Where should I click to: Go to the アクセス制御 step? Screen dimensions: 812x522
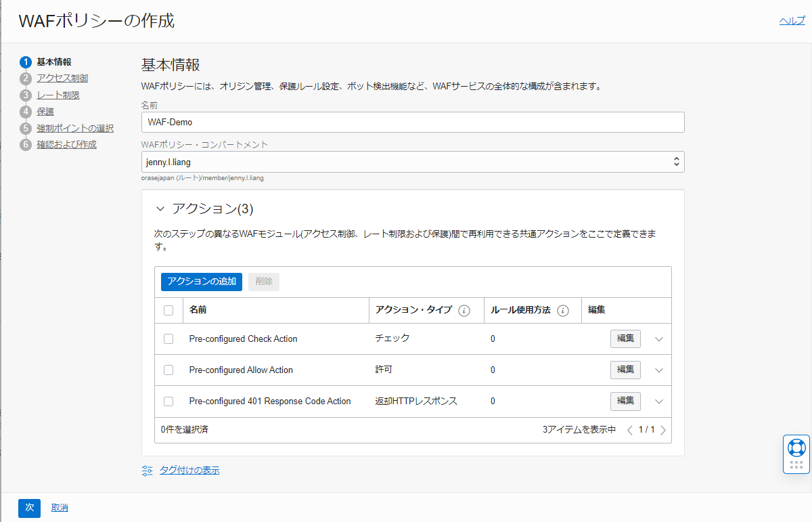click(x=62, y=79)
